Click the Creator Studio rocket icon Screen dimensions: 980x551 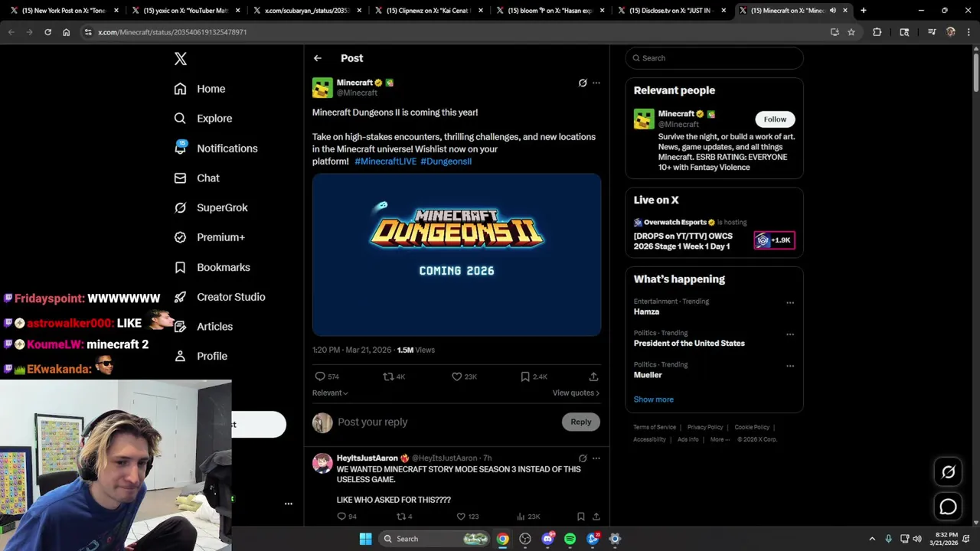[180, 297]
